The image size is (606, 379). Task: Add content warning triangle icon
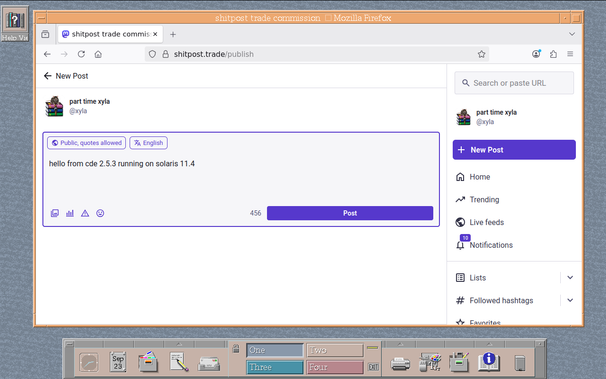[85, 213]
